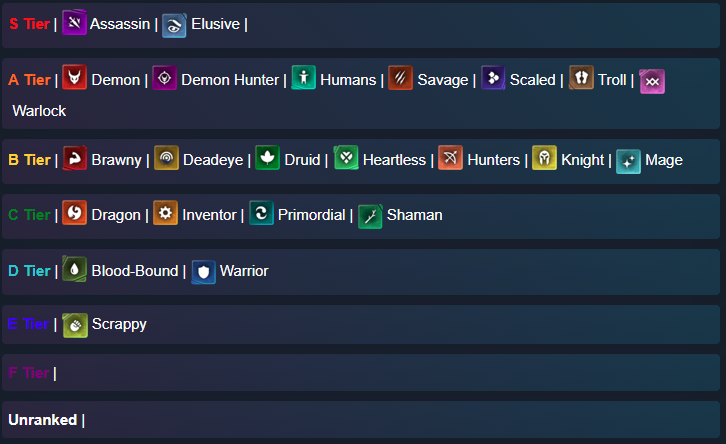This screenshot has height=444, width=726.
Task: Click the Savage claw-marks icon
Action: (x=401, y=79)
